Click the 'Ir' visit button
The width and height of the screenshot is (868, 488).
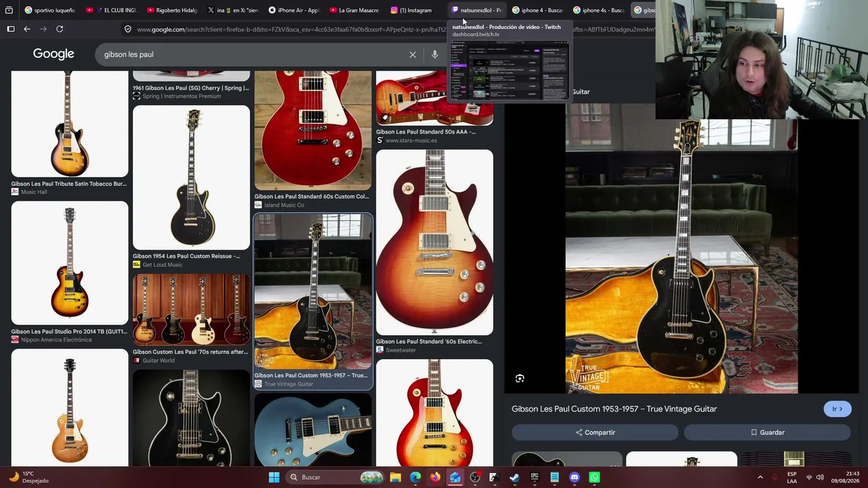(x=837, y=409)
